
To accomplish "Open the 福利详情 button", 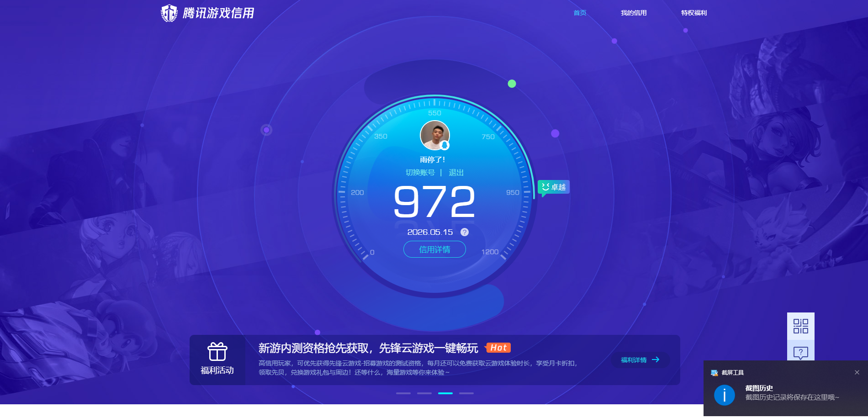I will (x=640, y=360).
